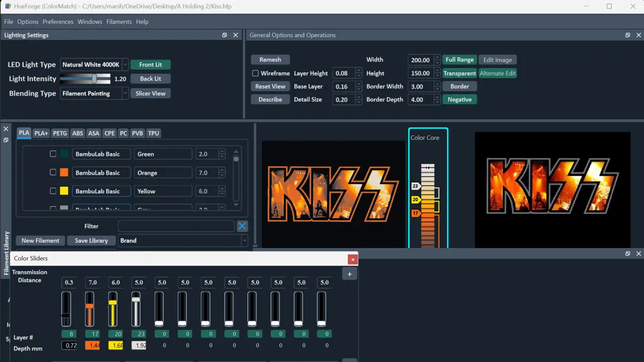Toggle the Front Lit button
This screenshot has width=644, height=362.
pos(150,64)
